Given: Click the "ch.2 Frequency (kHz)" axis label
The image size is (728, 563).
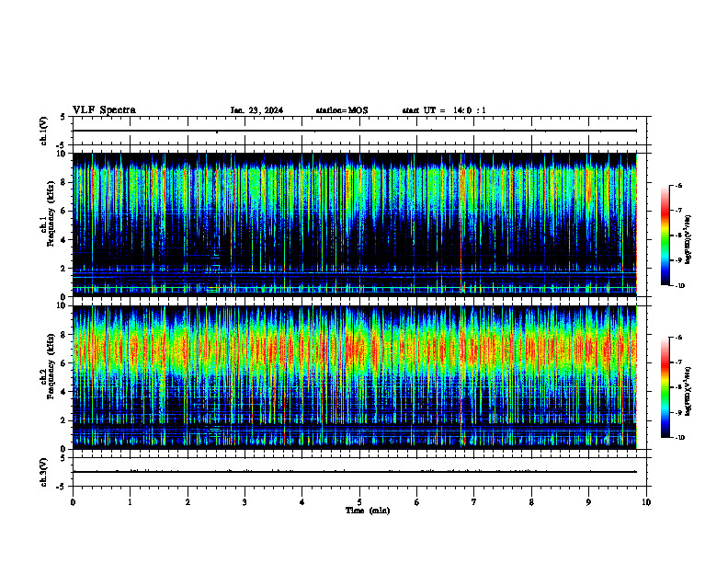Looking at the screenshot, I should tap(49, 366).
